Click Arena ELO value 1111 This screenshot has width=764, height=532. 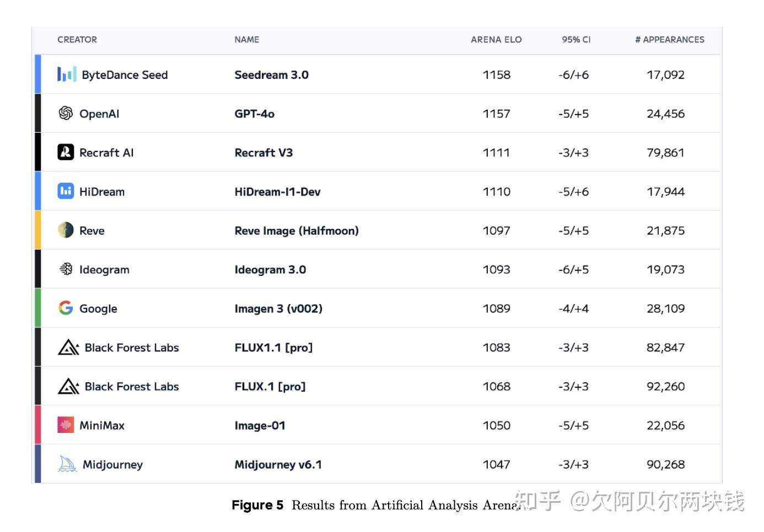coord(497,153)
